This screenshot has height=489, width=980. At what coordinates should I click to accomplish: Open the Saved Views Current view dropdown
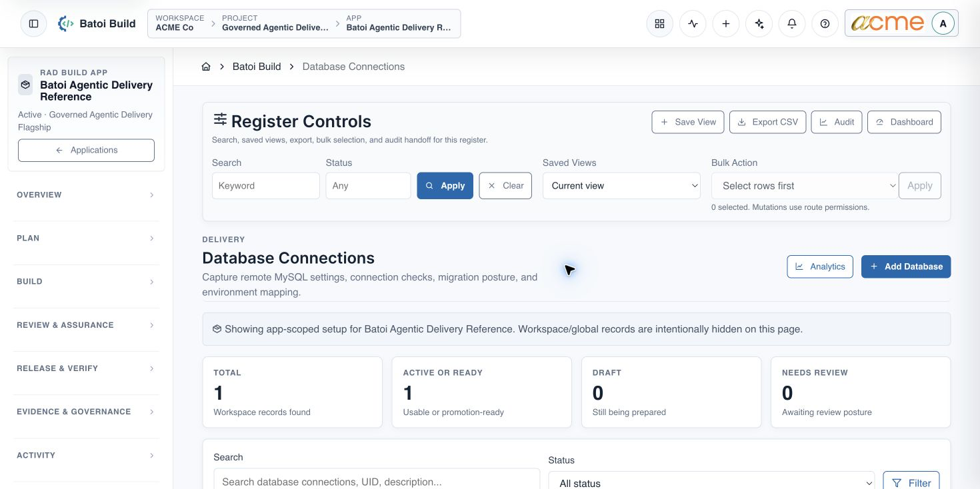coord(621,186)
